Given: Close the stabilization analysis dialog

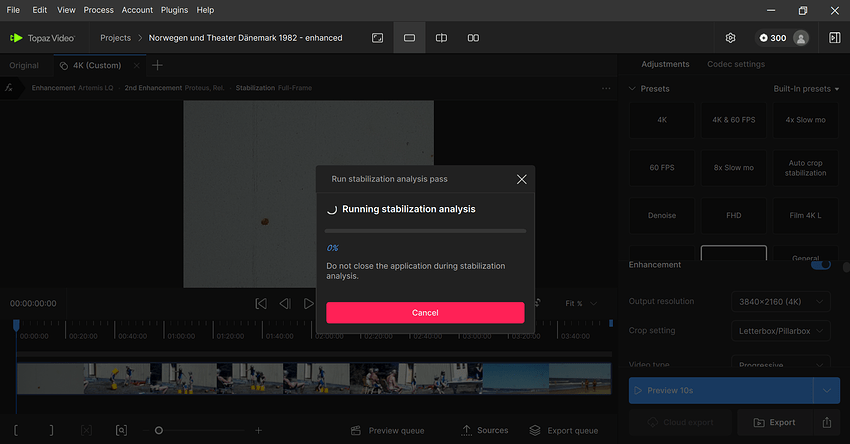Looking at the screenshot, I should click(521, 179).
